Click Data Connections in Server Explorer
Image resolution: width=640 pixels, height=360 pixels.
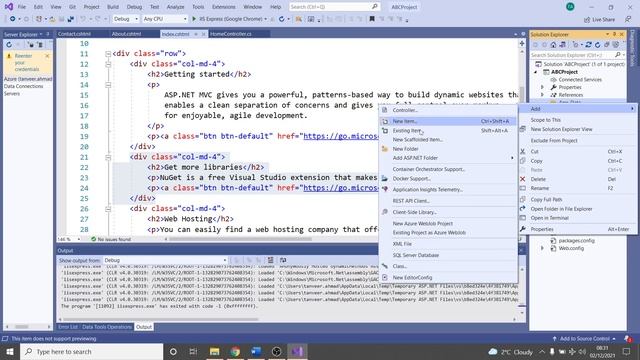pyautogui.click(x=23, y=87)
